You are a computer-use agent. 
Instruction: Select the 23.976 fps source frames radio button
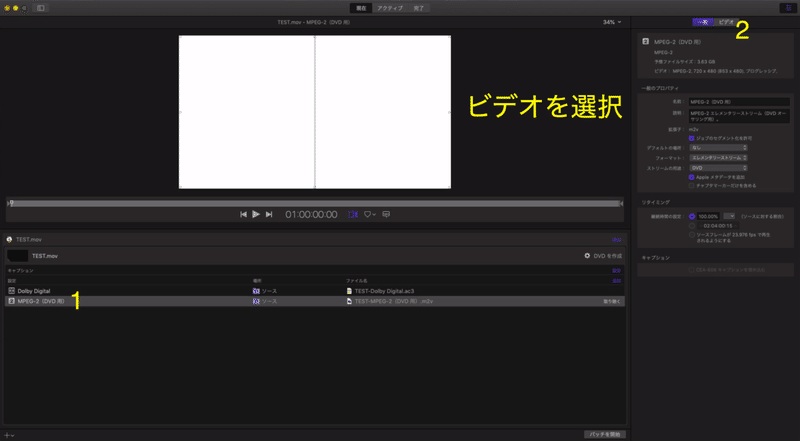[x=692, y=235]
